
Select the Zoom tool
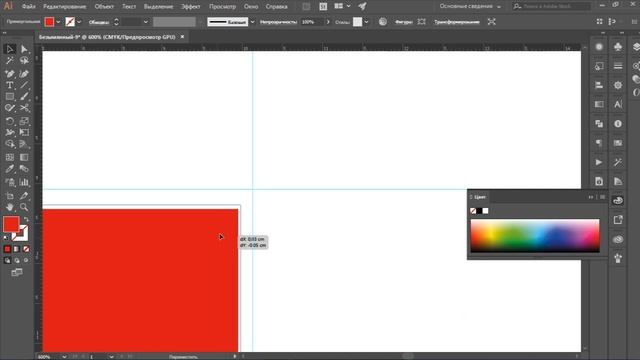pos(24,207)
